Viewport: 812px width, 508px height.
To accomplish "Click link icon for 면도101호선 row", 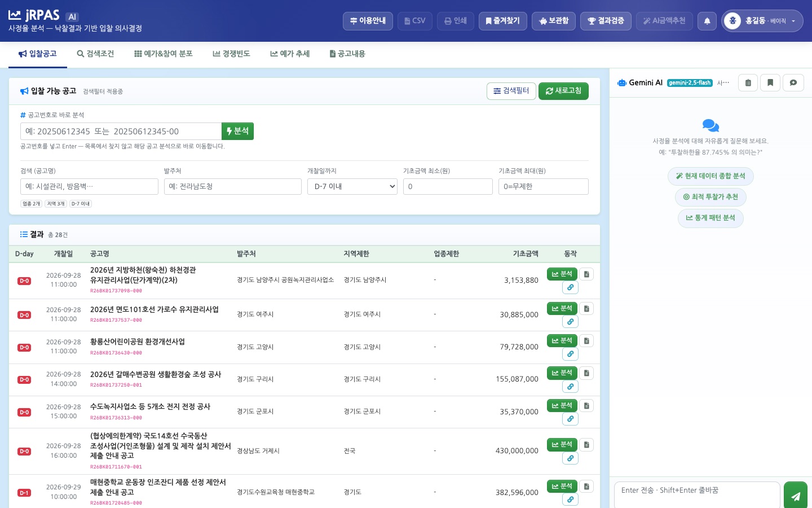I will point(570,322).
